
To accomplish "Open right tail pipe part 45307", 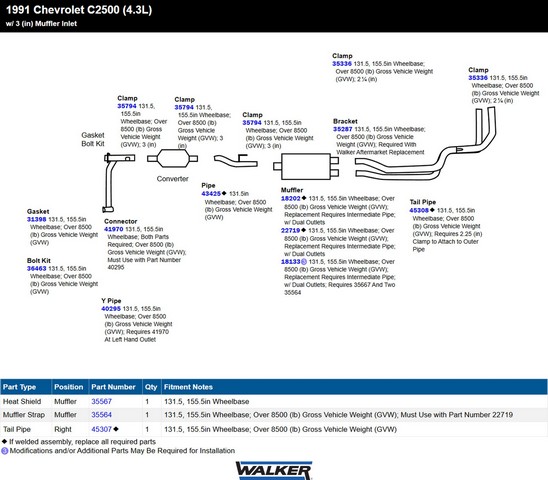I will click(x=101, y=429).
